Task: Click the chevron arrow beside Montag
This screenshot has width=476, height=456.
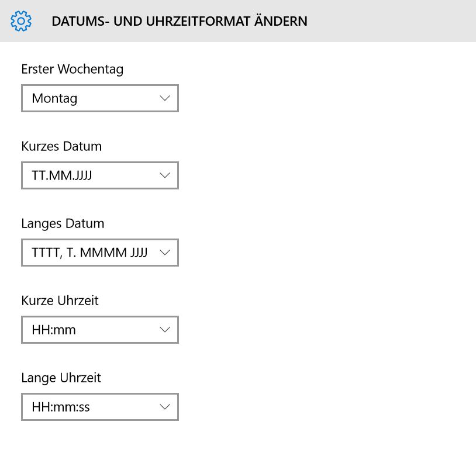Action: (x=165, y=98)
